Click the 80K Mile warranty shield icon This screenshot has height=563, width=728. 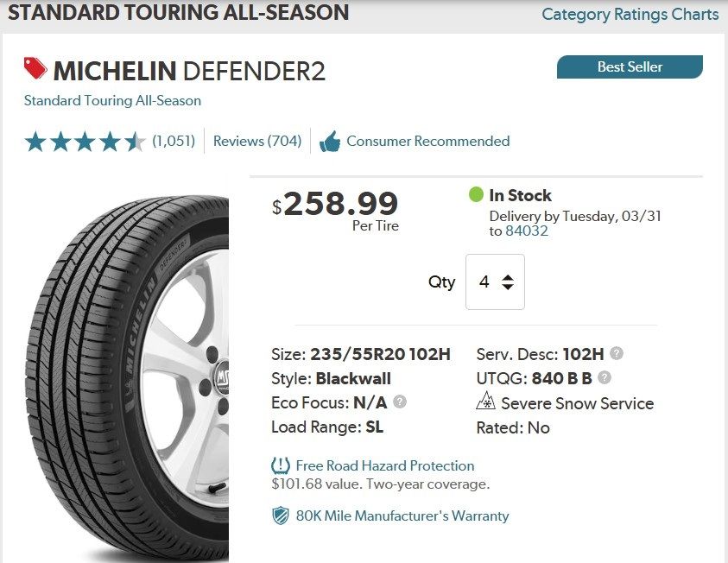[281, 516]
